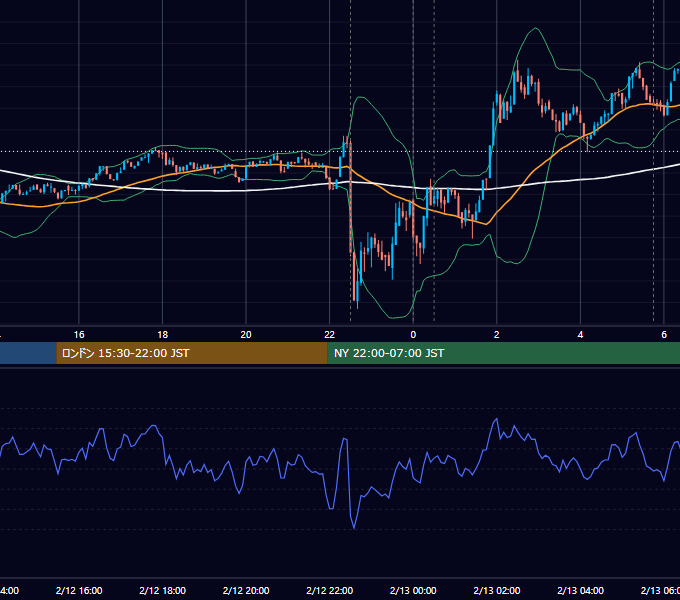The width and height of the screenshot is (680, 600).
Task: Click the 6 hour label on chart axis
Action: pyautogui.click(x=664, y=335)
